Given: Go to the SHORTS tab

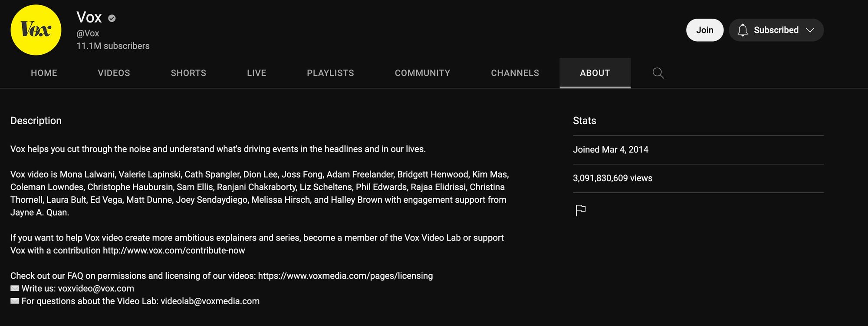Looking at the screenshot, I should [x=188, y=73].
